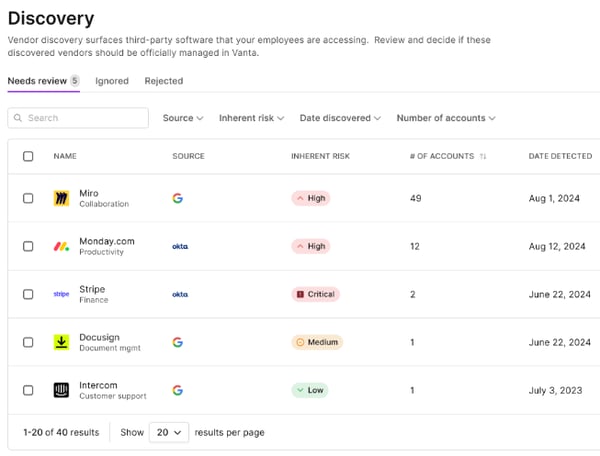Click the Intercom logo icon
The width and height of the screenshot is (600, 456).
point(61,390)
